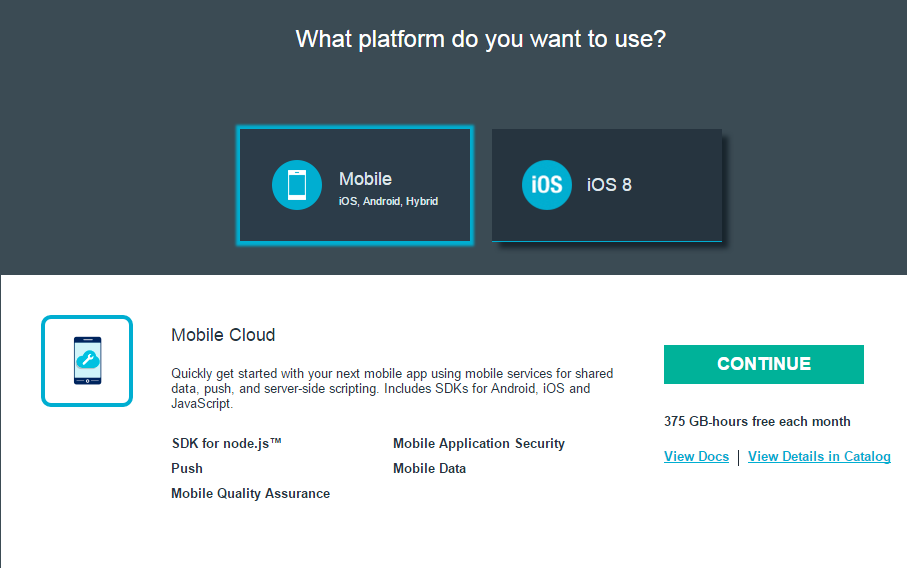Image resolution: width=907 pixels, height=568 pixels.
Task: Click the round iOS logo icon
Action: click(547, 185)
